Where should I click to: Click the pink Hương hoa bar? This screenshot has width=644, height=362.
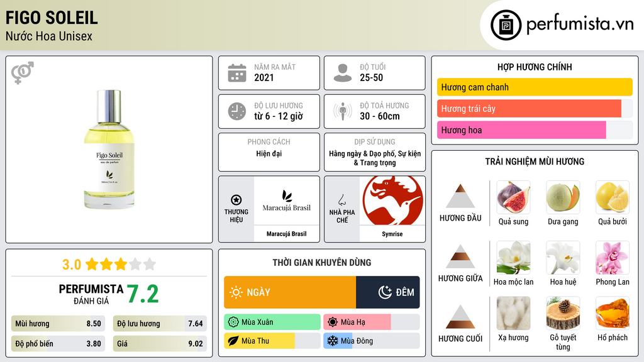point(521,130)
